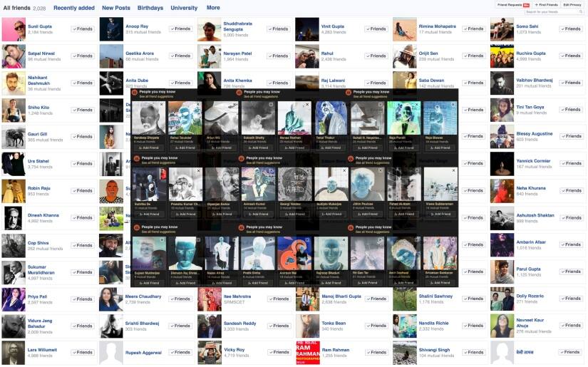The image size is (588, 367).
Task: Dismiss the Subodh Shetty friend suggestion
Action: [x=272, y=105]
